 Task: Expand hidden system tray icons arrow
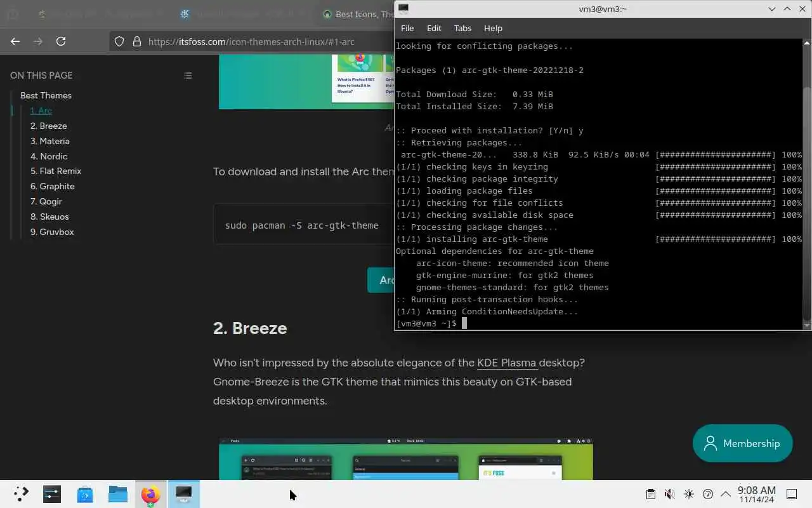click(726, 494)
